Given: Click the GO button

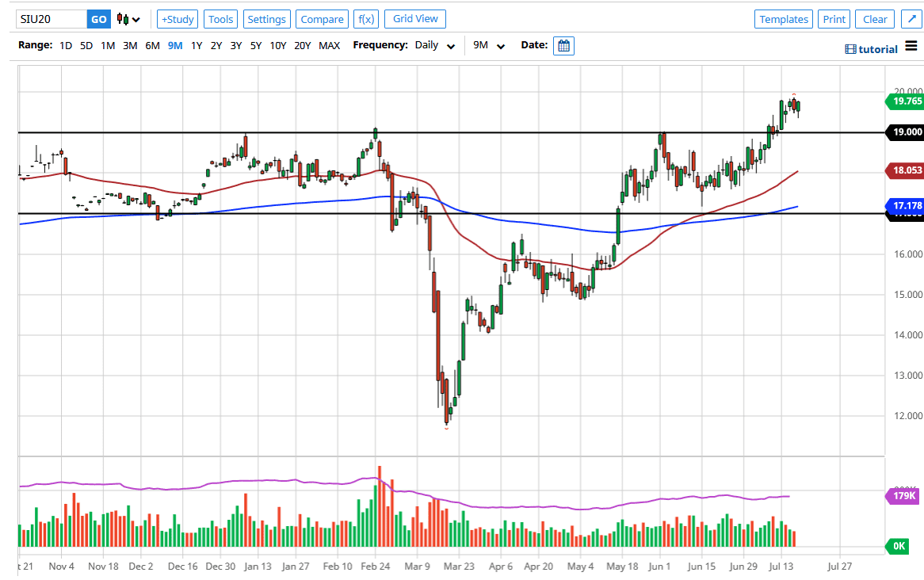Looking at the screenshot, I should point(99,19).
